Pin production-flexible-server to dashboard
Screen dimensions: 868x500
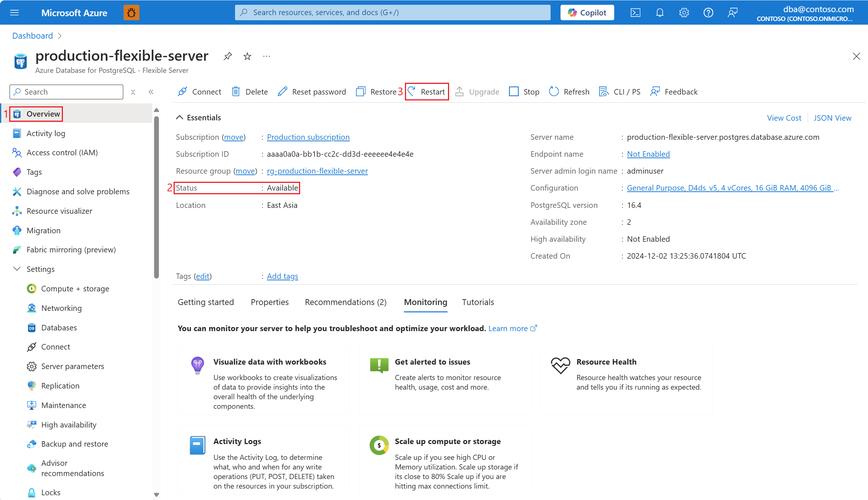(228, 56)
